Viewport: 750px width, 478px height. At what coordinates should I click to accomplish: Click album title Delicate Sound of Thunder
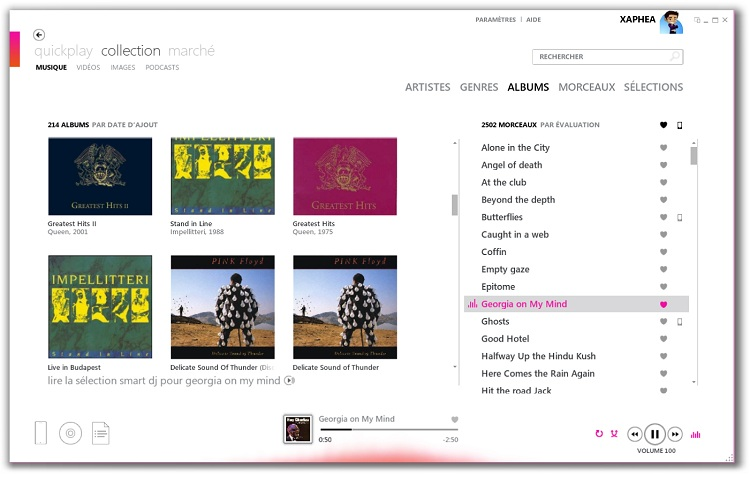coord(336,367)
